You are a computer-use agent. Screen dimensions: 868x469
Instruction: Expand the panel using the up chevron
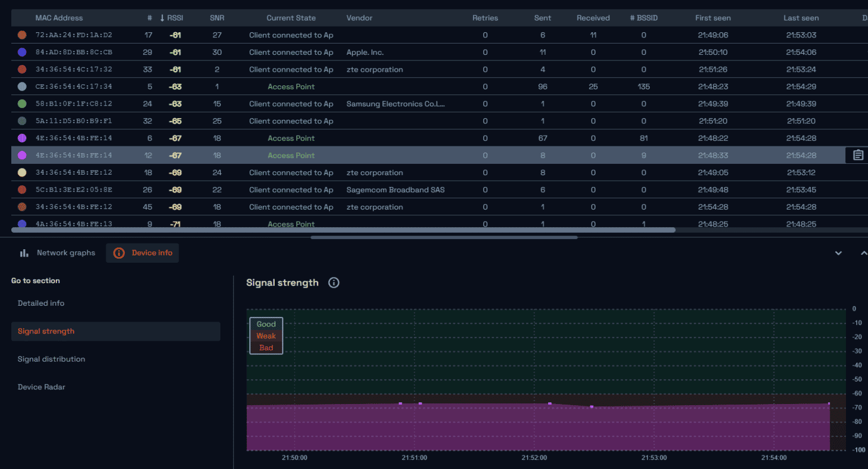coord(863,253)
